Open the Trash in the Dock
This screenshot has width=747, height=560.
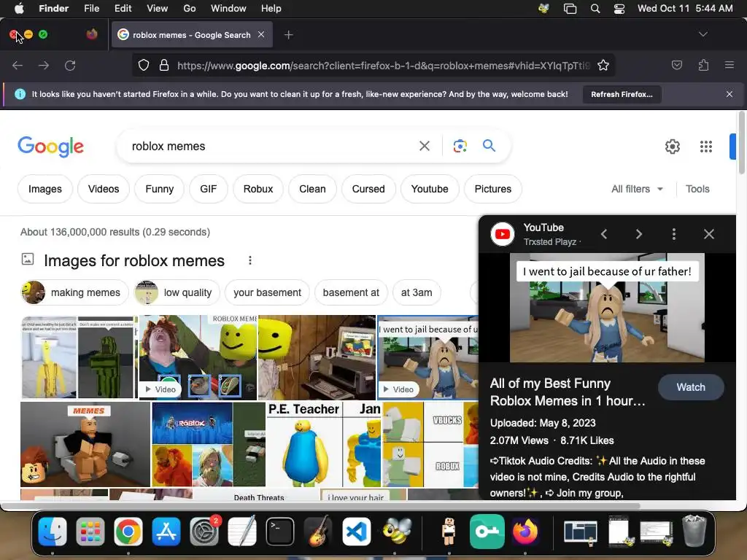coord(694,531)
